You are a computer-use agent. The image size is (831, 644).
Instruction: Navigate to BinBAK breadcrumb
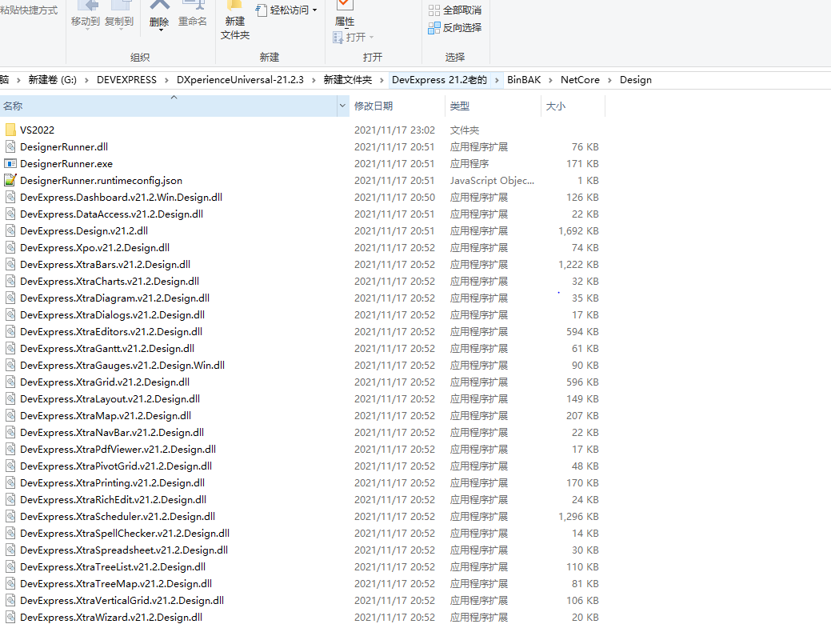click(x=524, y=80)
